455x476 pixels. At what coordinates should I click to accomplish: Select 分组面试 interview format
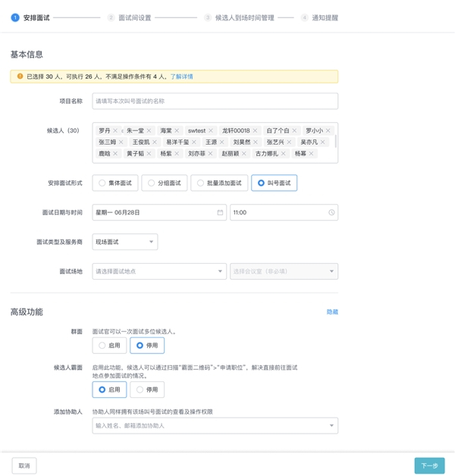point(165,183)
